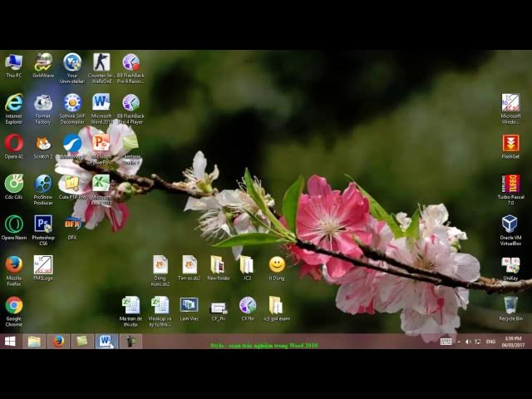Open the IC3 folder

tap(248, 268)
